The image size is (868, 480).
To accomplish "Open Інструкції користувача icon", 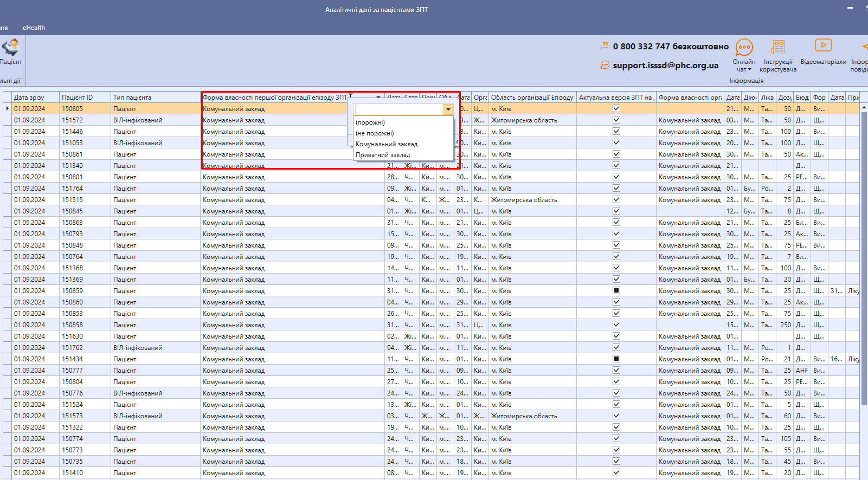I will tap(778, 47).
